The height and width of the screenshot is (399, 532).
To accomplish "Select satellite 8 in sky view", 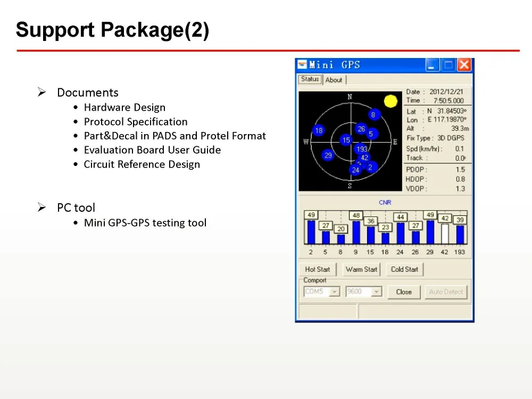I will [x=373, y=115].
